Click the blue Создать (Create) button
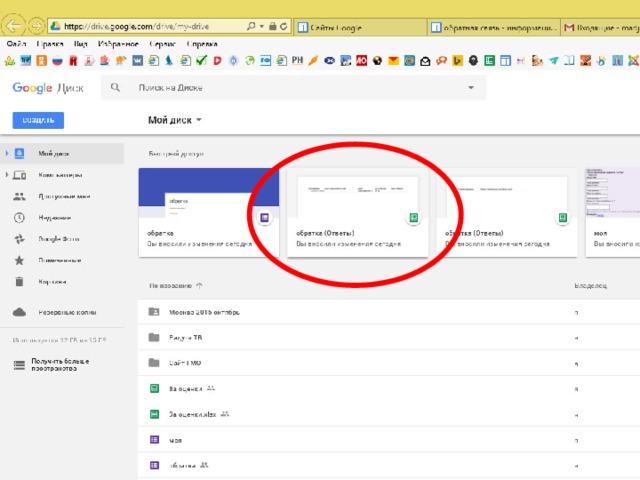 click(38, 120)
